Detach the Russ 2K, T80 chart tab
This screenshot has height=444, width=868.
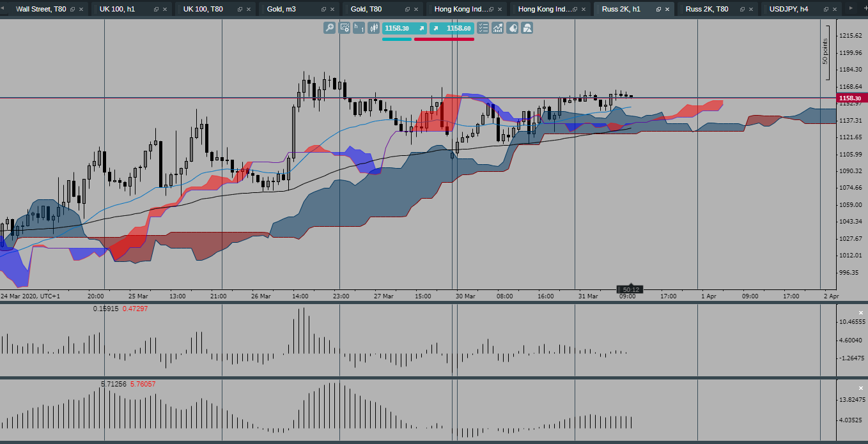point(742,10)
